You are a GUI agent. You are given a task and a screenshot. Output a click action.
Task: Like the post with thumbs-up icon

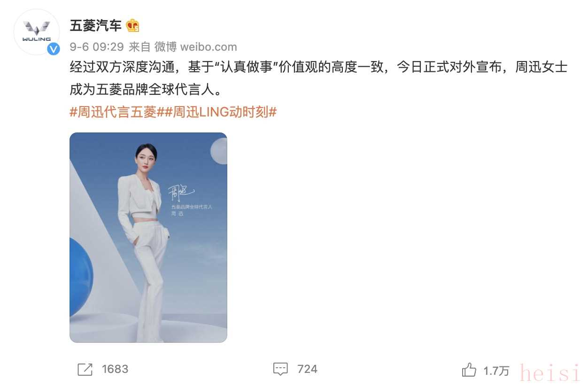(x=469, y=370)
